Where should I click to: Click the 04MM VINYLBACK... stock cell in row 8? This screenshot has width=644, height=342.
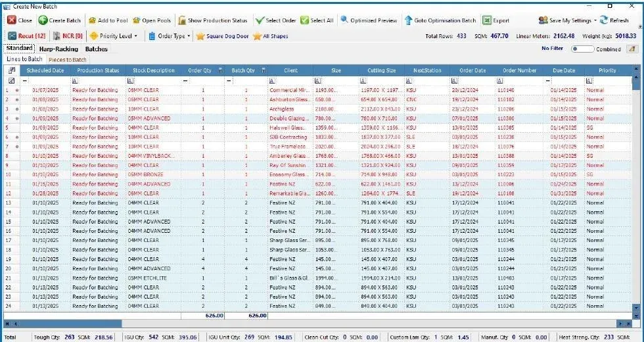coord(154,156)
